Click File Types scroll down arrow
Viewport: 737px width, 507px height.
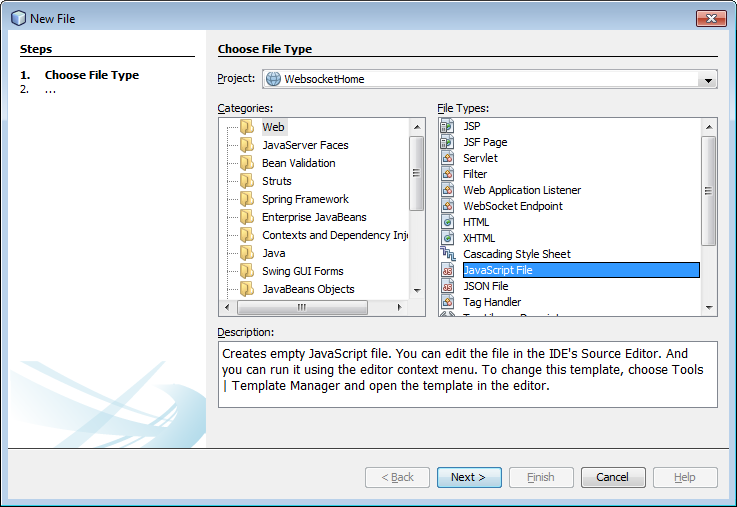point(709,308)
